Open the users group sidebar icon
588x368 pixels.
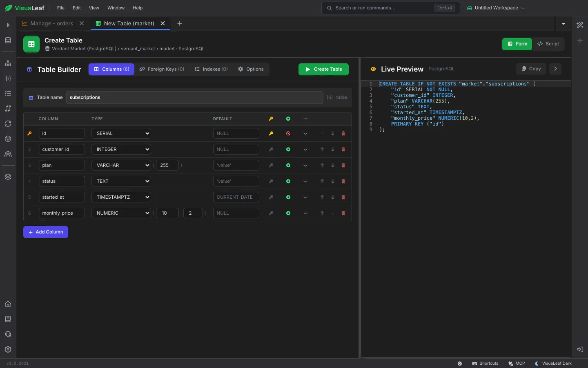pyautogui.click(x=8, y=154)
